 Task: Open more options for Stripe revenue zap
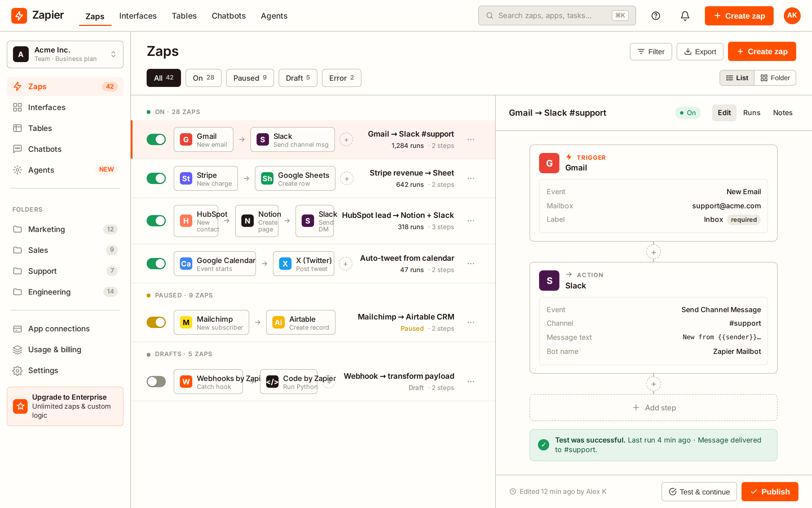(x=471, y=178)
